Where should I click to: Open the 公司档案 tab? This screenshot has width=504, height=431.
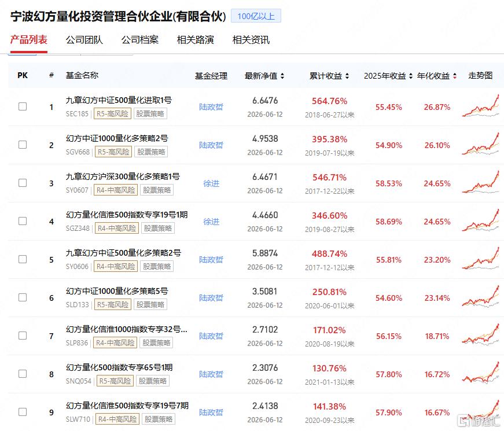(x=140, y=40)
